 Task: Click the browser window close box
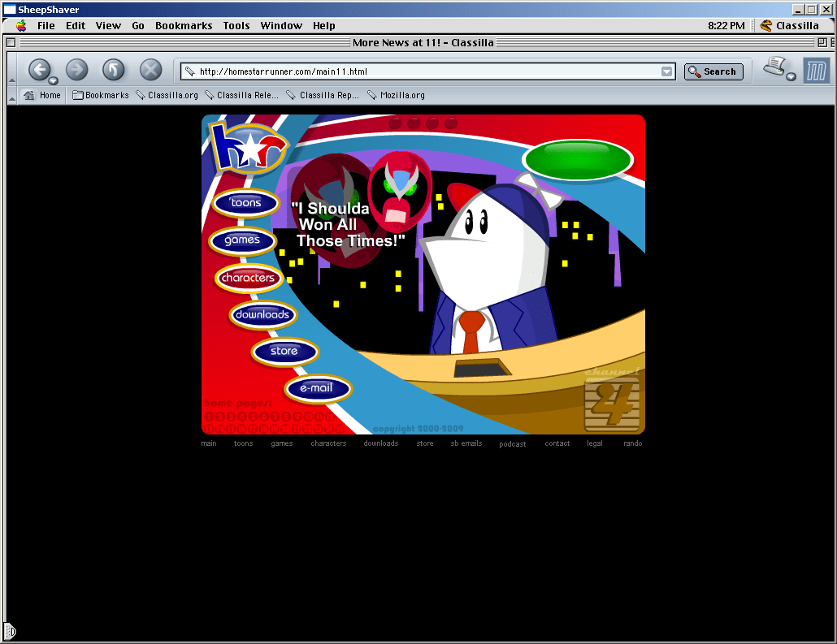tap(11, 43)
